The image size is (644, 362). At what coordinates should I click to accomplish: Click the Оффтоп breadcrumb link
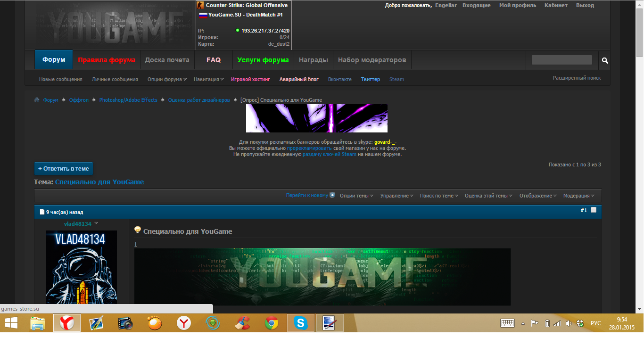[79, 100]
